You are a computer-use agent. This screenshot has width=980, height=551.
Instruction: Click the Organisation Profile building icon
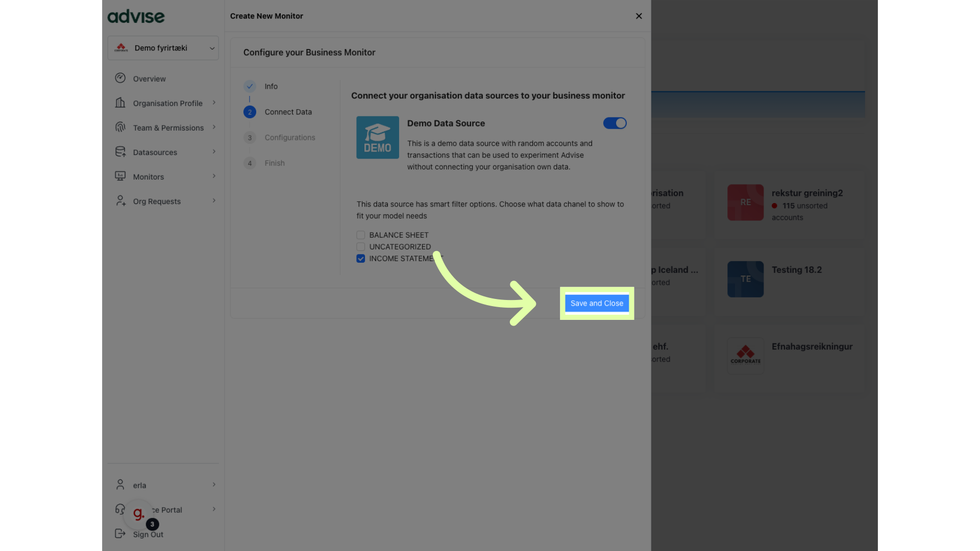tap(120, 103)
